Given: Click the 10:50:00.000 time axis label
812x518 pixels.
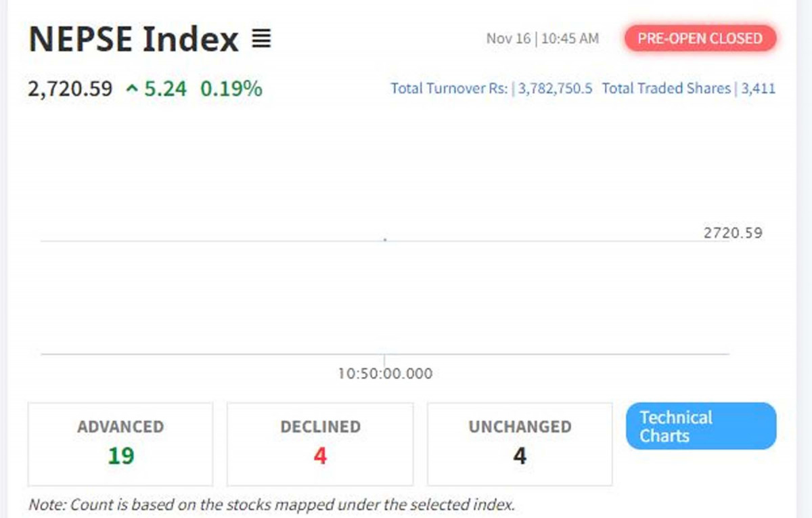Looking at the screenshot, I should (x=385, y=374).
